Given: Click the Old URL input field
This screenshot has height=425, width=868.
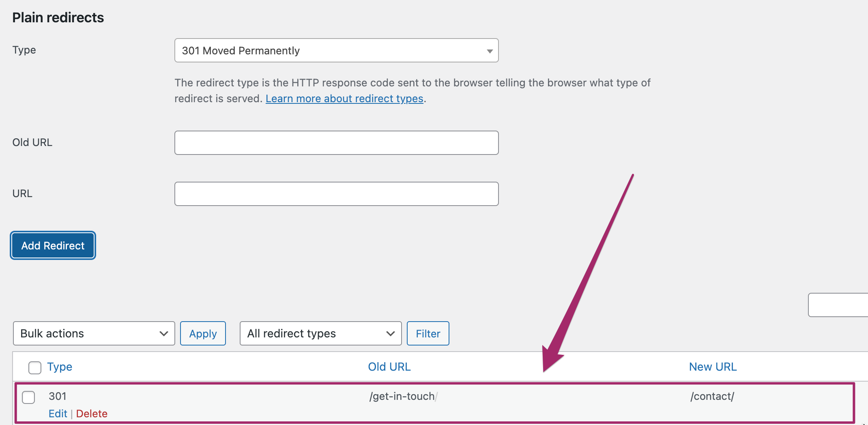Looking at the screenshot, I should [x=336, y=143].
